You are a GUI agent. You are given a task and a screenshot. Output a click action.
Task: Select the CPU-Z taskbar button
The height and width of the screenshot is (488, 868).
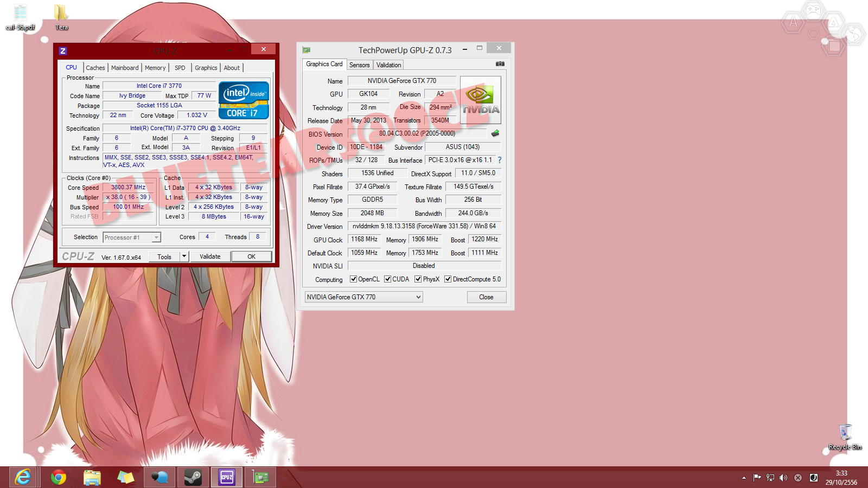click(227, 477)
